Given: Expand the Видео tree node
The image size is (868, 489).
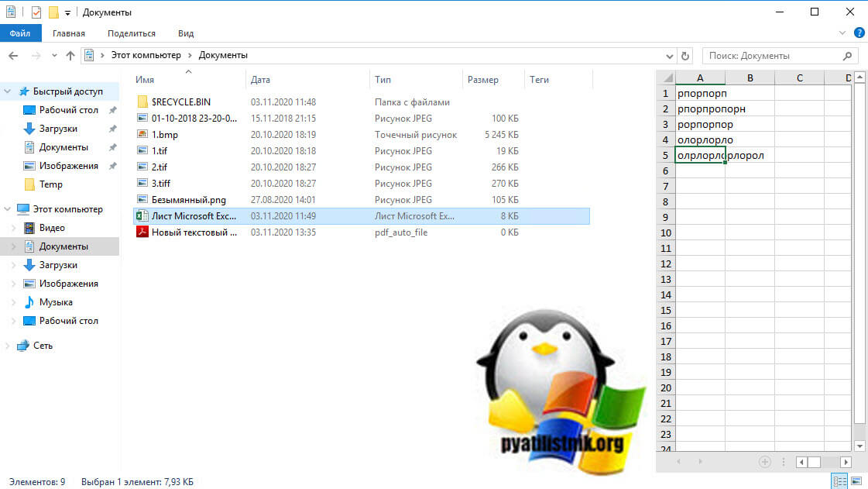Looking at the screenshot, I should 14,228.
